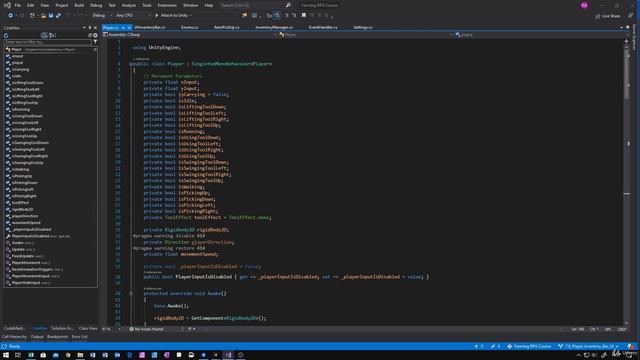Click the Save All toolbar icon
The width and height of the screenshot is (640, 360).
pos(58,16)
